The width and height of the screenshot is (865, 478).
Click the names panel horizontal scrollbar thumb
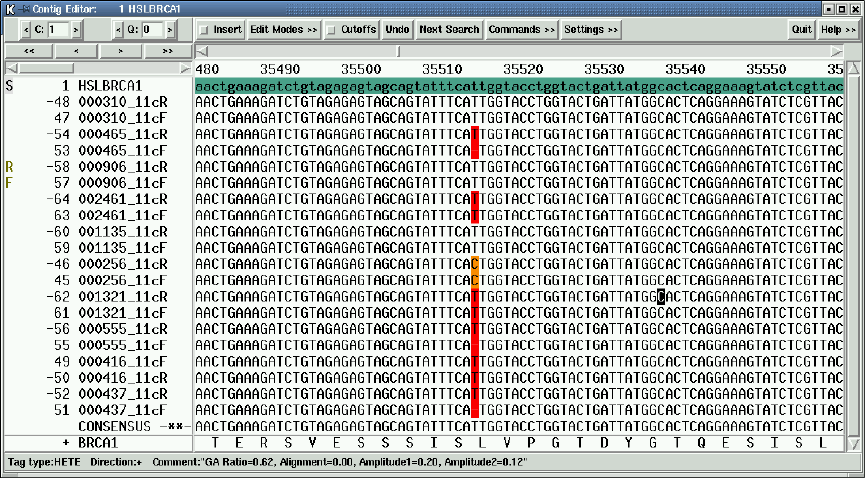click(x=47, y=68)
